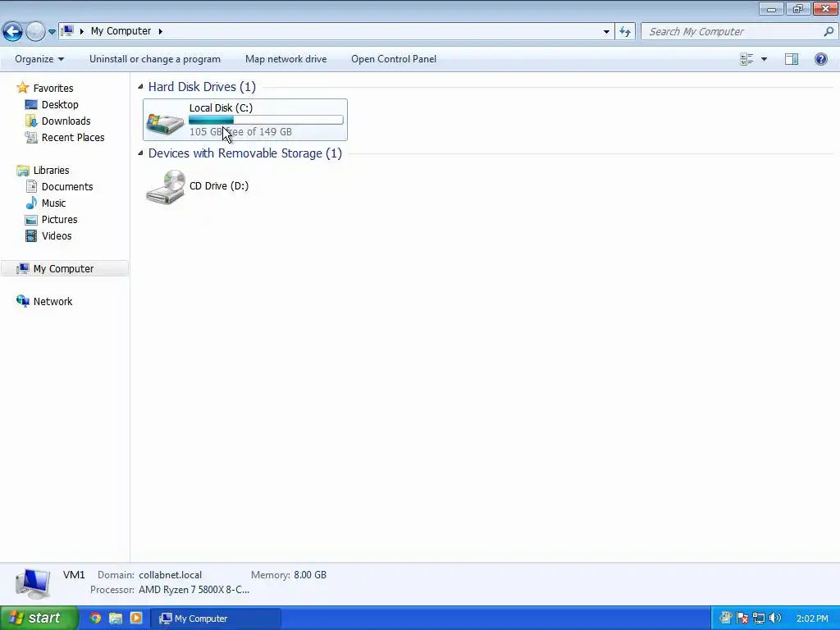Select the CD Drive (D:) icon
The width and height of the screenshot is (840, 630).
[166, 187]
